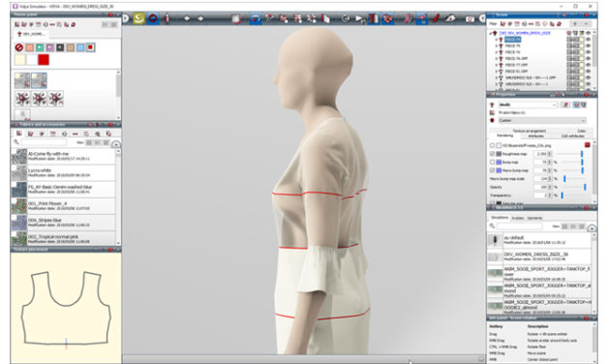
Task: Click the red remove button beside texture png
Action: point(588,145)
